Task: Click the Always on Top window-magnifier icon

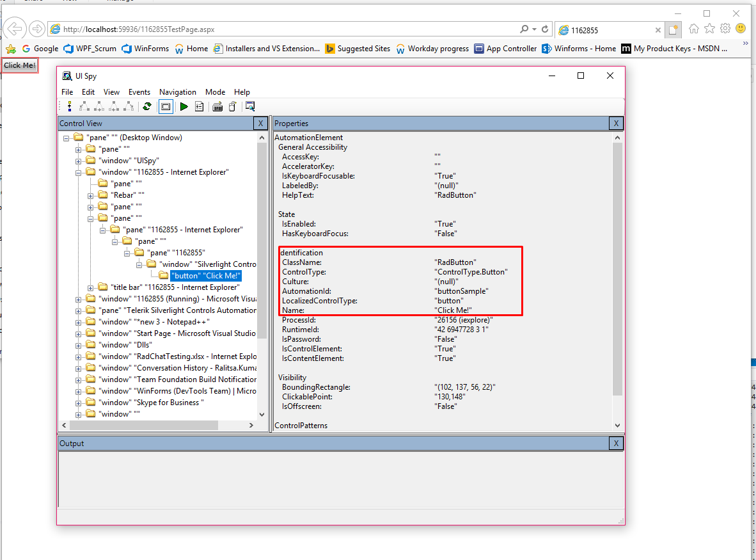Action: coord(250,107)
